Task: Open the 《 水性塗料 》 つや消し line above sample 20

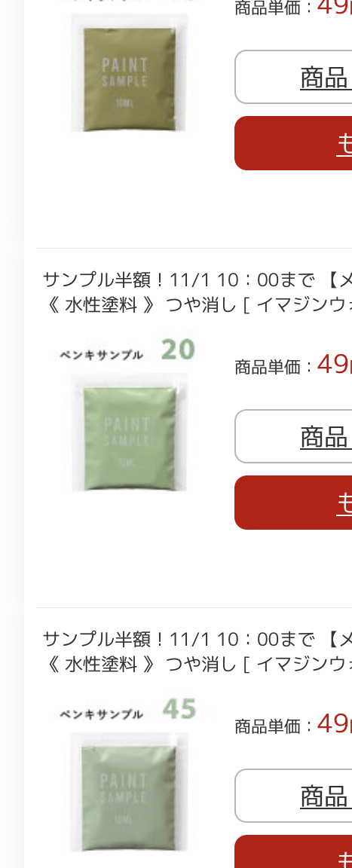Action: (197, 304)
